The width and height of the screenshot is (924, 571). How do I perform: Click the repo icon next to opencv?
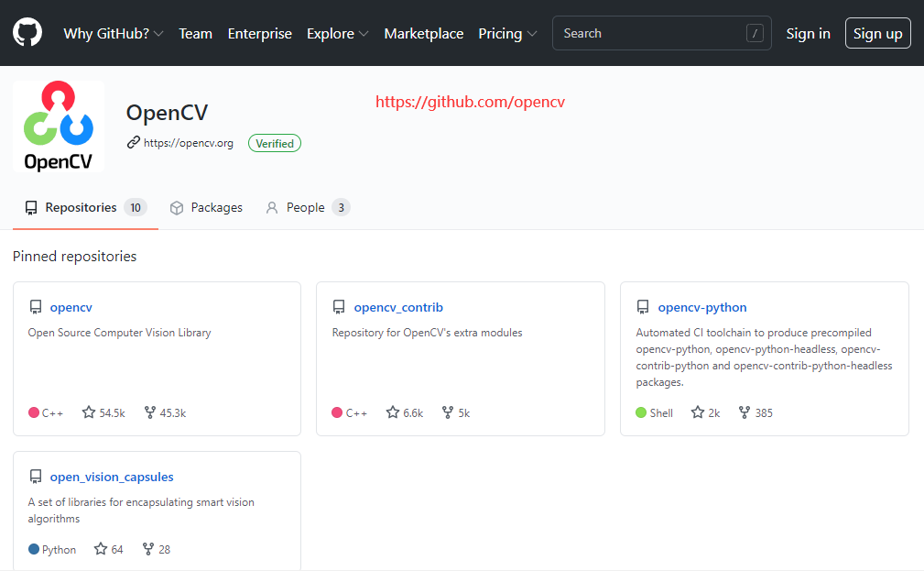[36, 307]
